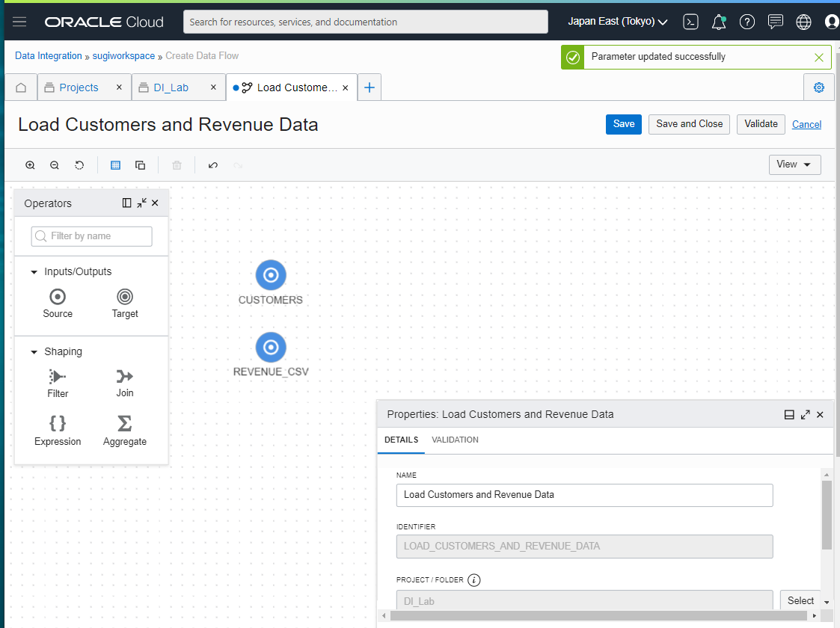Open the help question mark icon
This screenshot has height=628, width=840.
(x=747, y=22)
